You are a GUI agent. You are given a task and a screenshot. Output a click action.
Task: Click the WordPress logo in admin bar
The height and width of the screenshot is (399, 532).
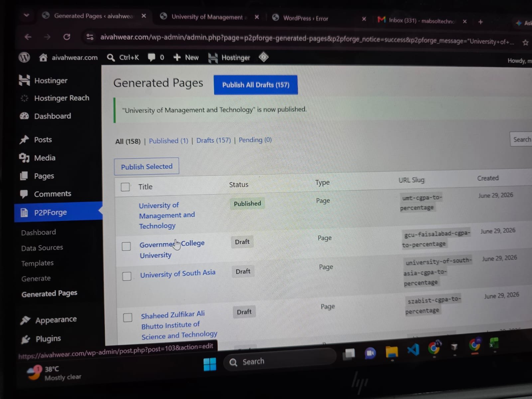pyautogui.click(x=24, y=57)
